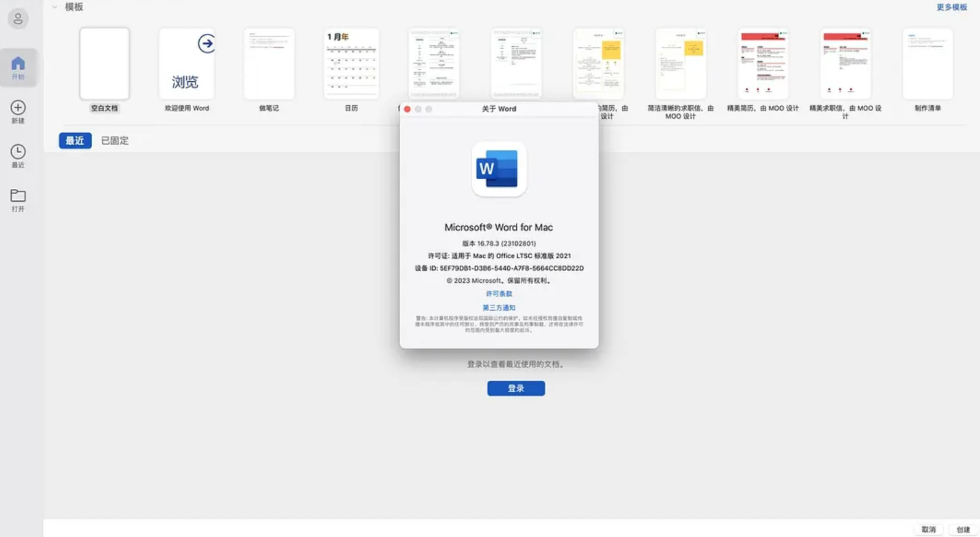Switch to the Recent (最近) tab
Image resolution: width=980 pixels, height=537 pixels.
click(x=75, y=141)
